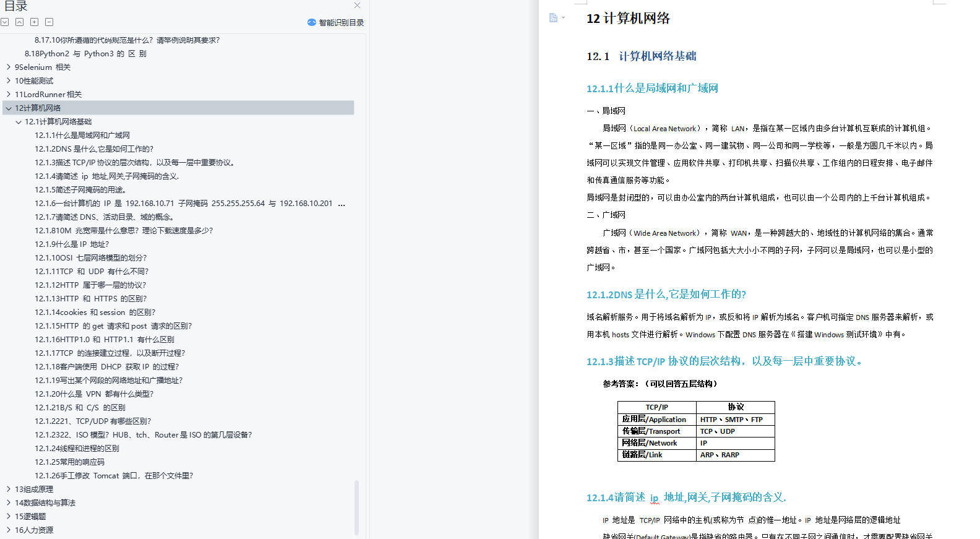Viewport: 980px width, 539px height.
Task: Open 12.1.13HTTP 和 HTTPS 的区别
Action: coord(91,298)
